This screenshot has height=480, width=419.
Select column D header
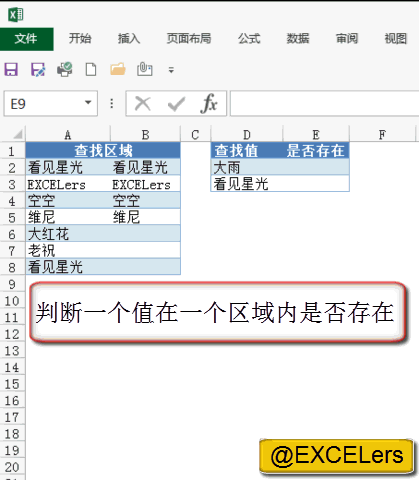(247, 135)
